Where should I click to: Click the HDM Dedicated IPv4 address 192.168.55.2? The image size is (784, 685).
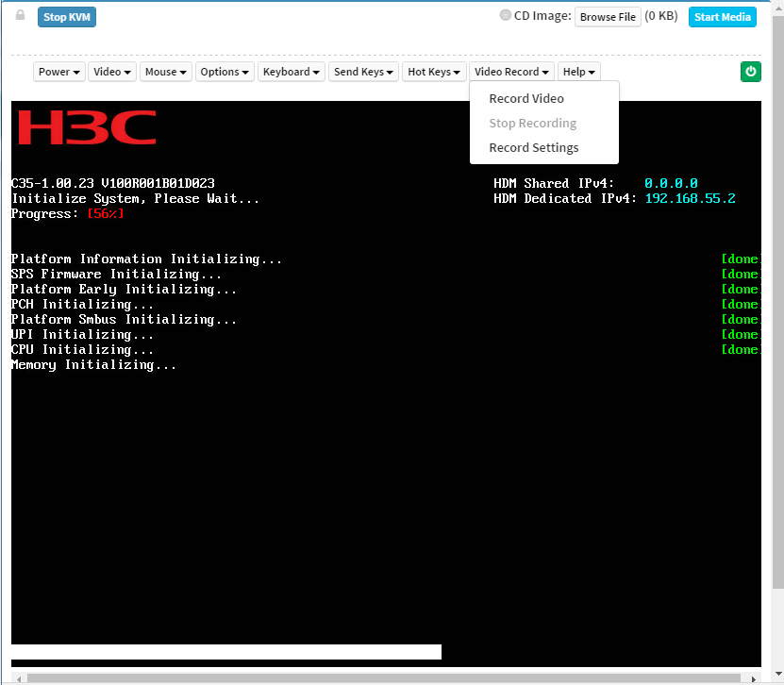[690, 198]
